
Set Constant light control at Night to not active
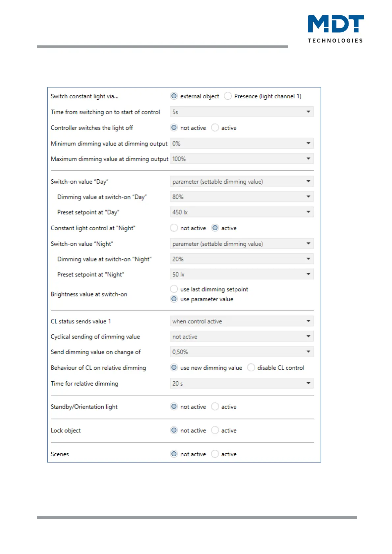tap(174, 228)
